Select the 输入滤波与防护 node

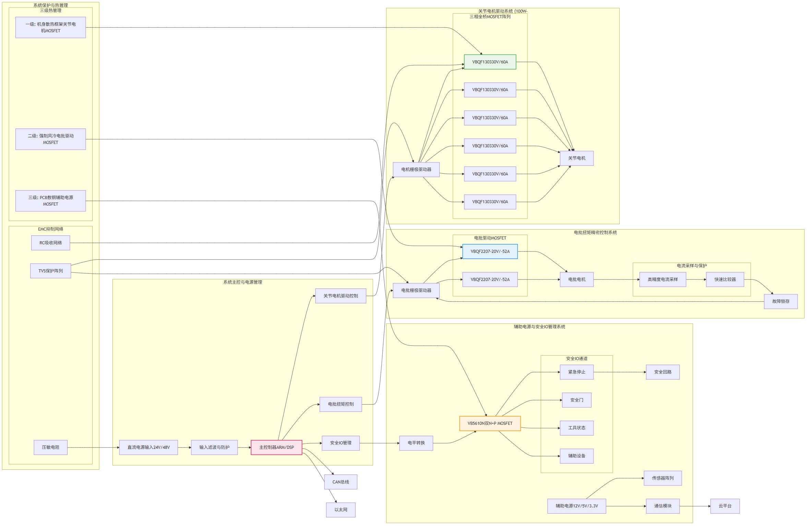pos(214,447)
